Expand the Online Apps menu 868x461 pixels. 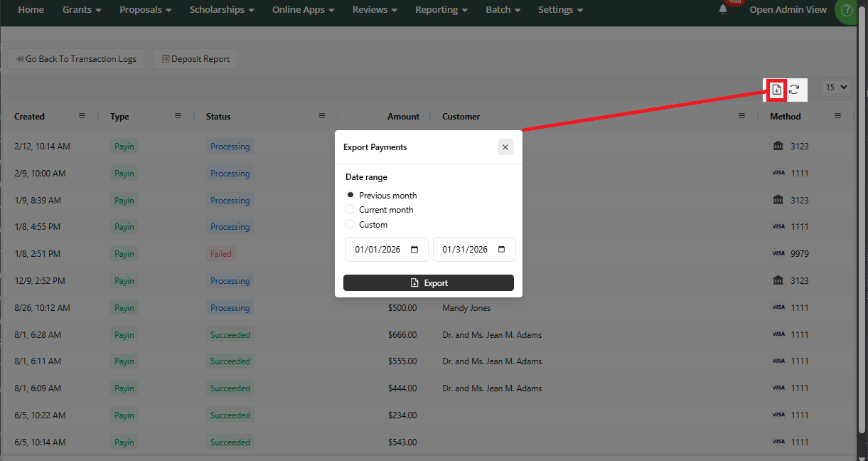[304, 10]
